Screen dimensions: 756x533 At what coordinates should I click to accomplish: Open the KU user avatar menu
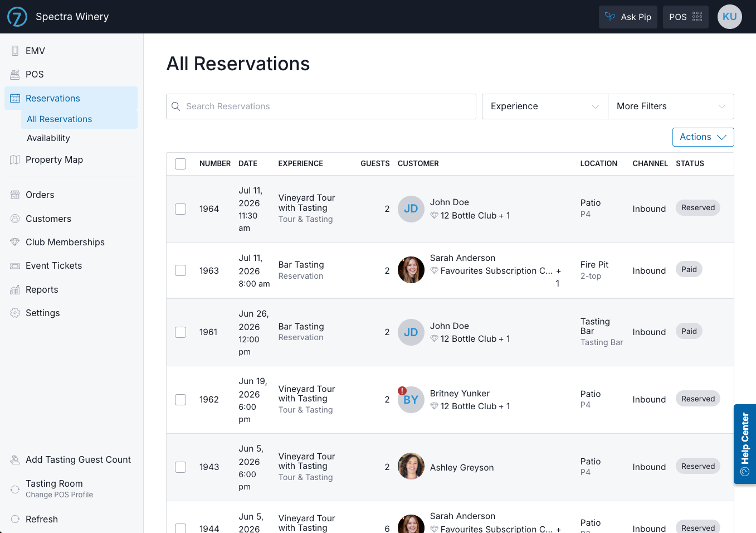(x=730, y=17)
